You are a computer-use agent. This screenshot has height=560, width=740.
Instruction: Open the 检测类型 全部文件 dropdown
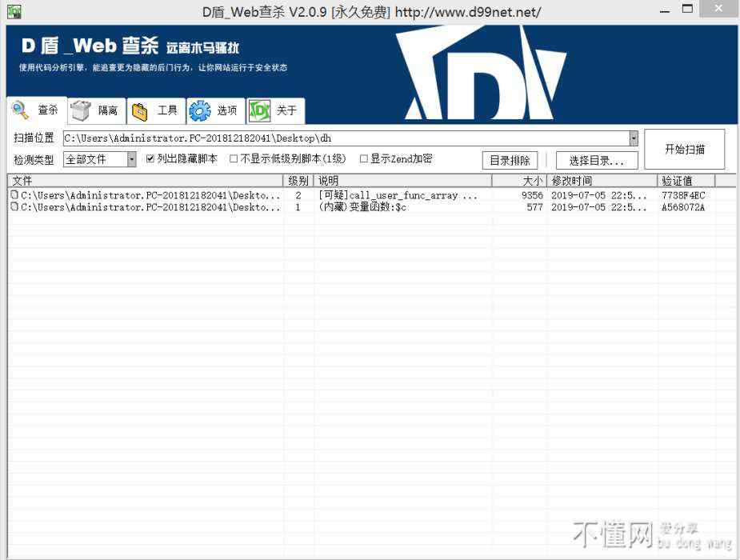(x=132, y=160)
